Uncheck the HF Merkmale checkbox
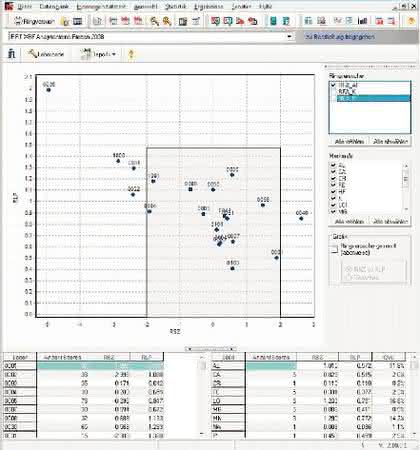Viewport: 420px width, 450px height. pyautogui.click(x=333, y=192)
